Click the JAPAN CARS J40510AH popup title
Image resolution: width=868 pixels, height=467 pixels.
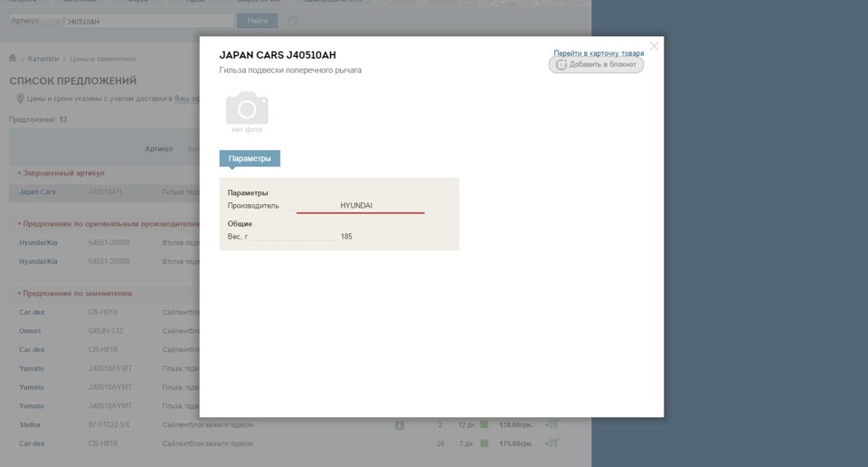278,55
